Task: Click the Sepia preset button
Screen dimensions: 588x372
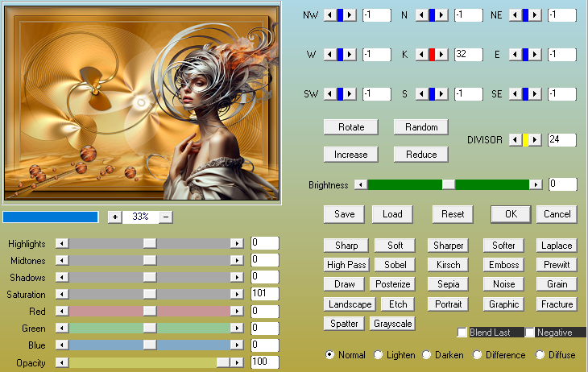Action: click(448, 284)
